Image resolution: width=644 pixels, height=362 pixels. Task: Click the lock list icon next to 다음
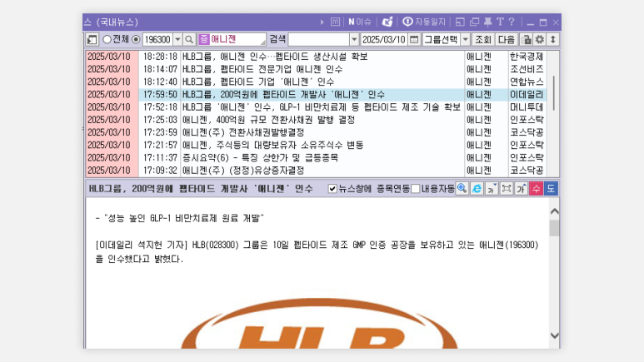(527, 40)
